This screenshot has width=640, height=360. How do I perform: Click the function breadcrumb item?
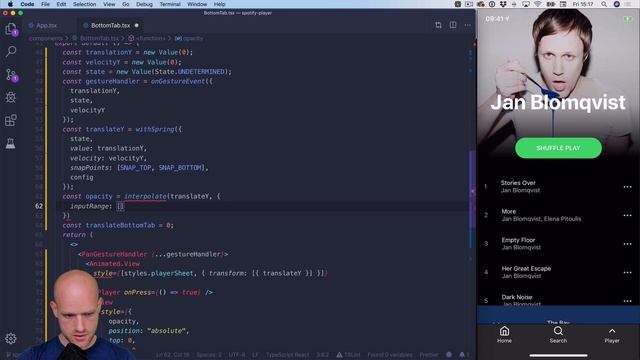tap(147, 38)
